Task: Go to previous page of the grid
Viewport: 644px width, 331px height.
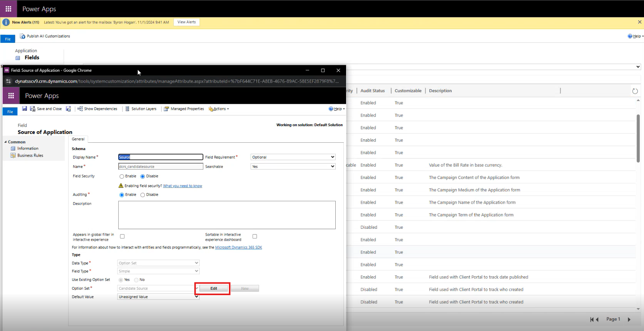Action: click(x=597, y=319)
